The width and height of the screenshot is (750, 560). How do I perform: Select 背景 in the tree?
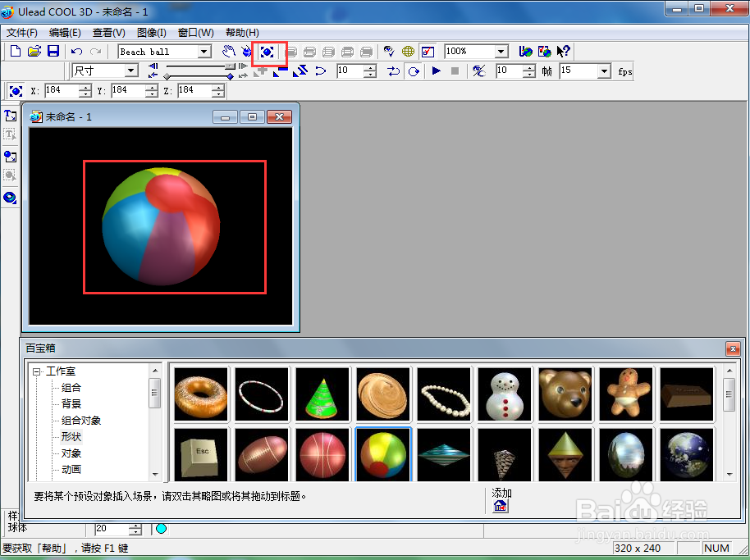[71, 403]
